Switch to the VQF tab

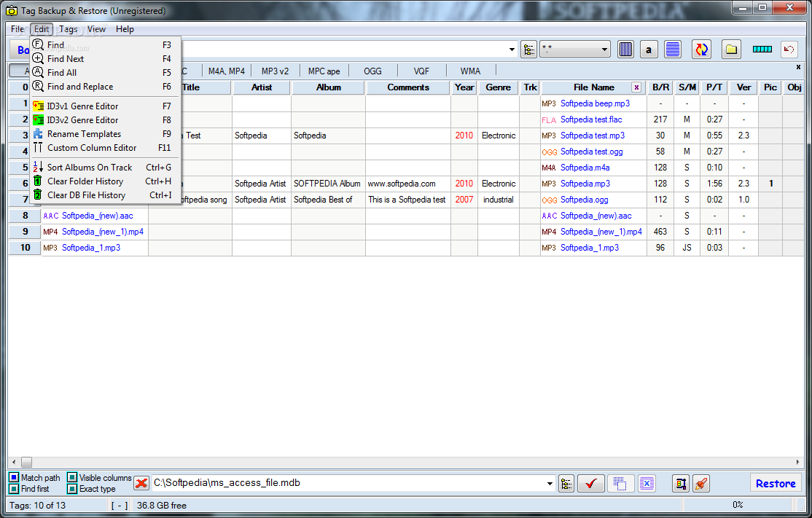click(x=421, y=71)
